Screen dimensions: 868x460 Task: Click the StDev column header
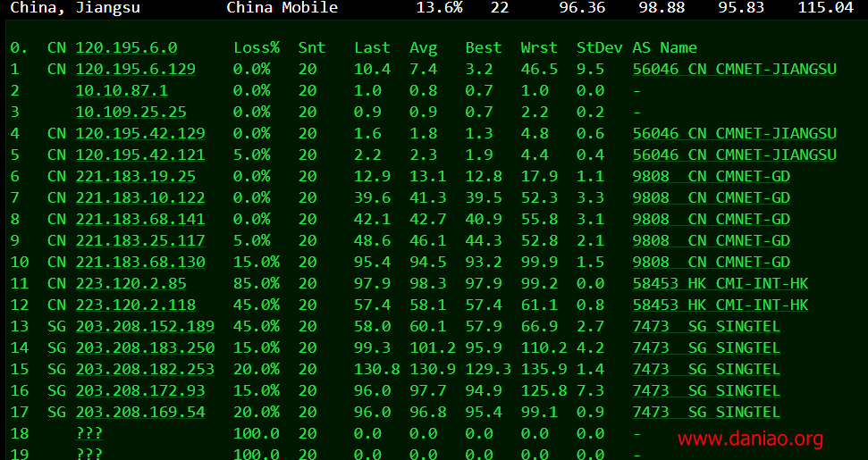600,47
